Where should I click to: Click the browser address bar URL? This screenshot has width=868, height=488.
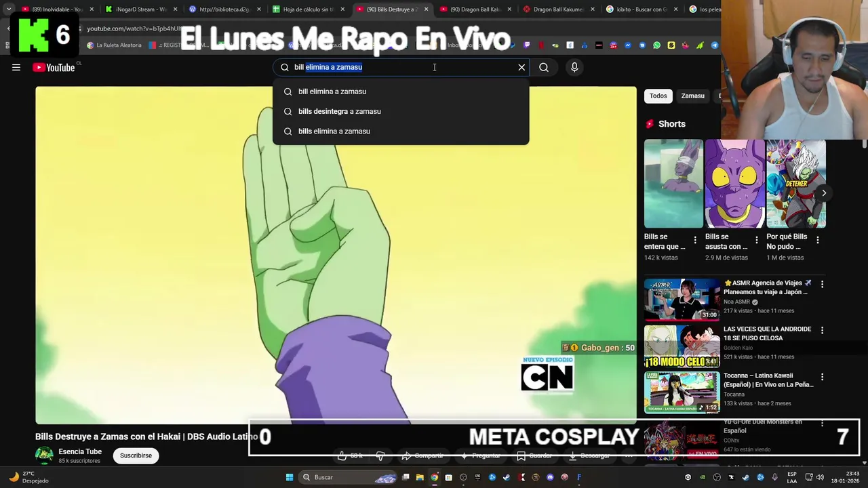click(x=134, y=28)
